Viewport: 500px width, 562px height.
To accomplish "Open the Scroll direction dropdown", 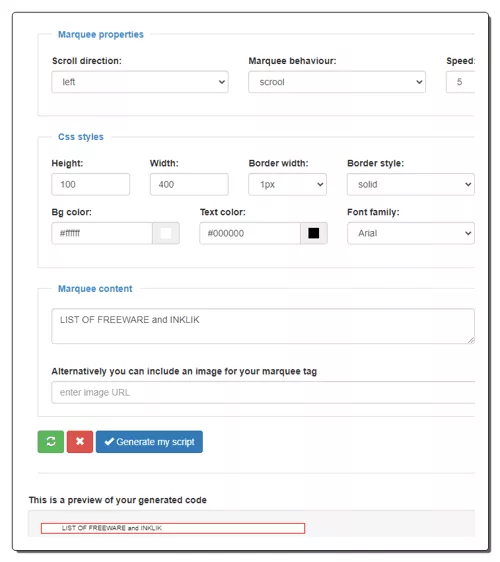I will click(x=140, y=82).
